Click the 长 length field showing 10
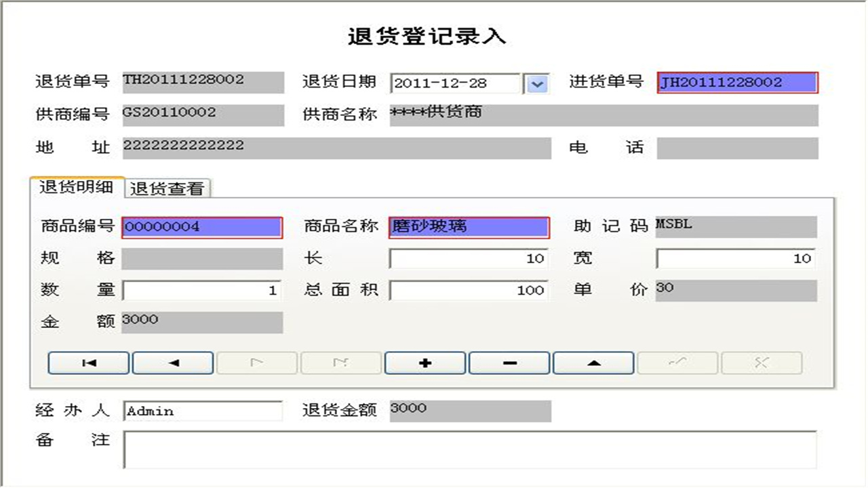Image resolution: width=868 pixels, height=488 pixels. (469, 258)
